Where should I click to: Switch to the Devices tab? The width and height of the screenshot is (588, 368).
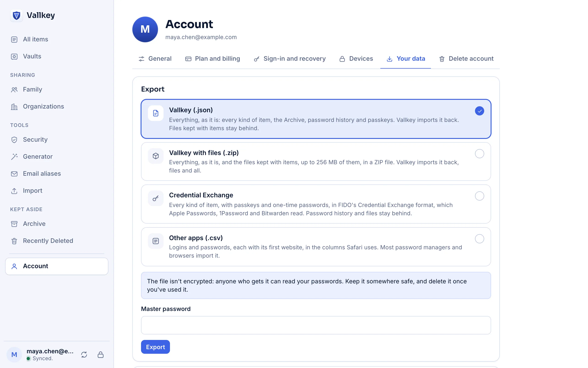click(356, 59)
